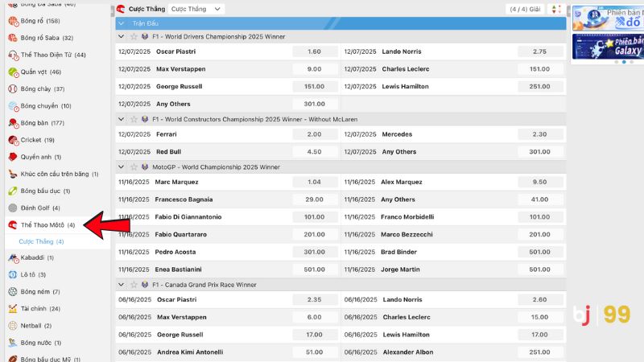Select the Lô tô lottery icon
This screenshot has height=362, width=644.
point(13,274)
